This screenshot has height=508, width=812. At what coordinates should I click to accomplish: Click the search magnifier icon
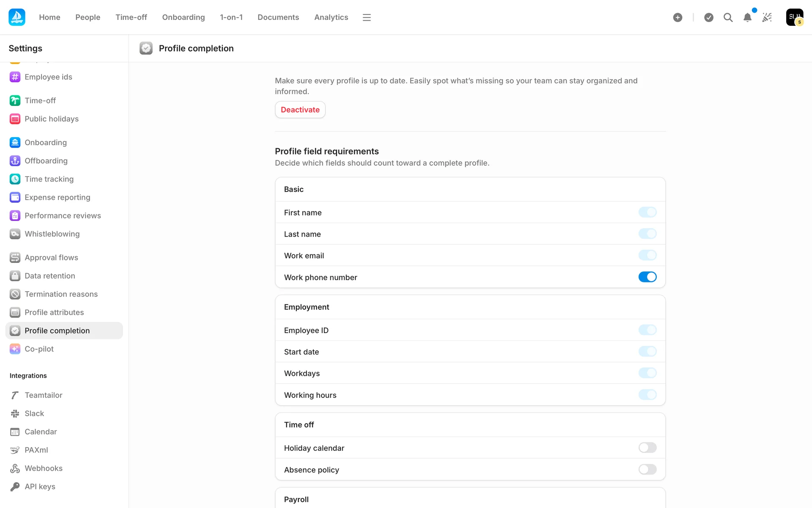pos(728,17)
